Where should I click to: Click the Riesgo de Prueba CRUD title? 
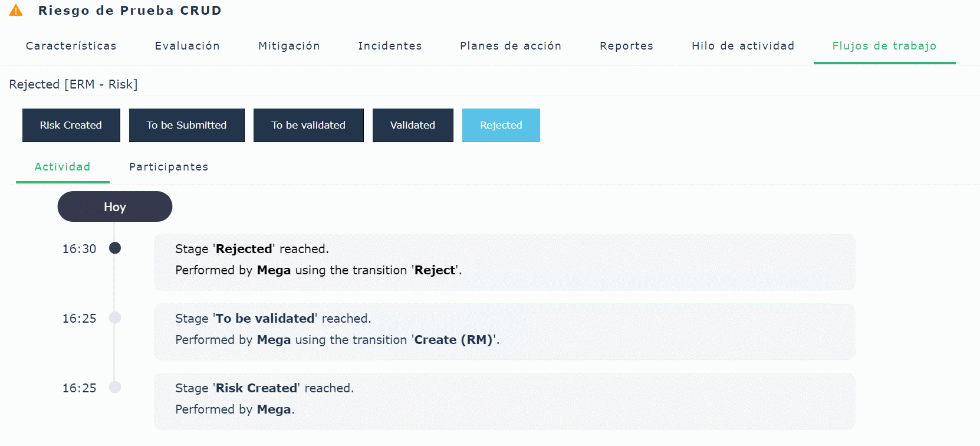point(130,11)
